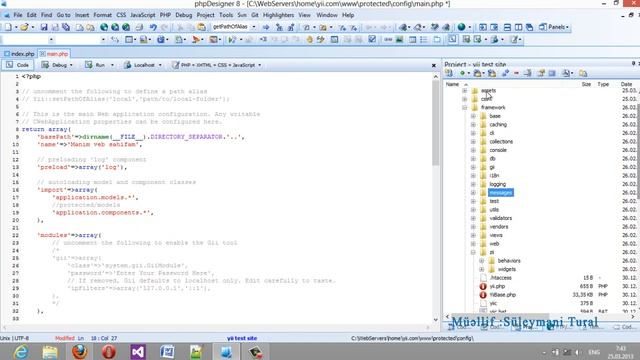Image resolution: width=640 pixels, height=360 pixels.
Task: Open the File menu
Action: click(18, 15)
